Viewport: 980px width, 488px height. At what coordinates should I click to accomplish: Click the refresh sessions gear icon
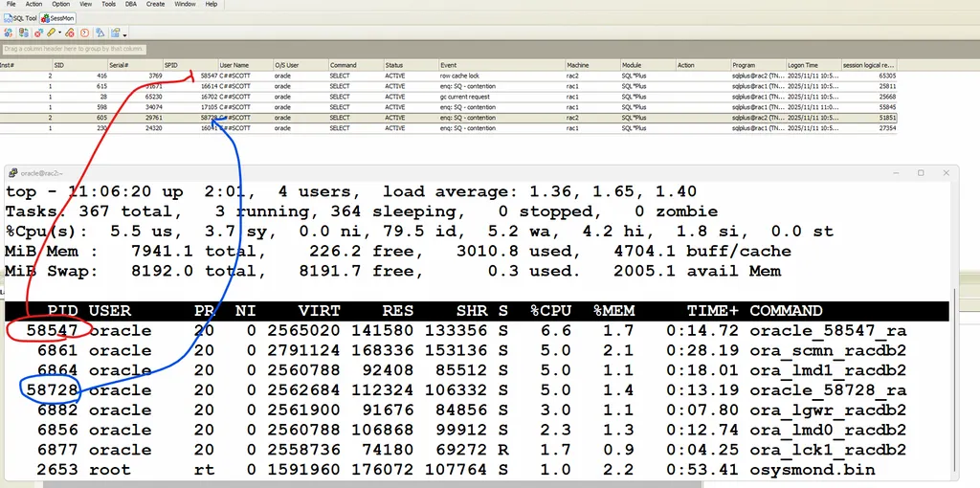click(x=8, y=33)
